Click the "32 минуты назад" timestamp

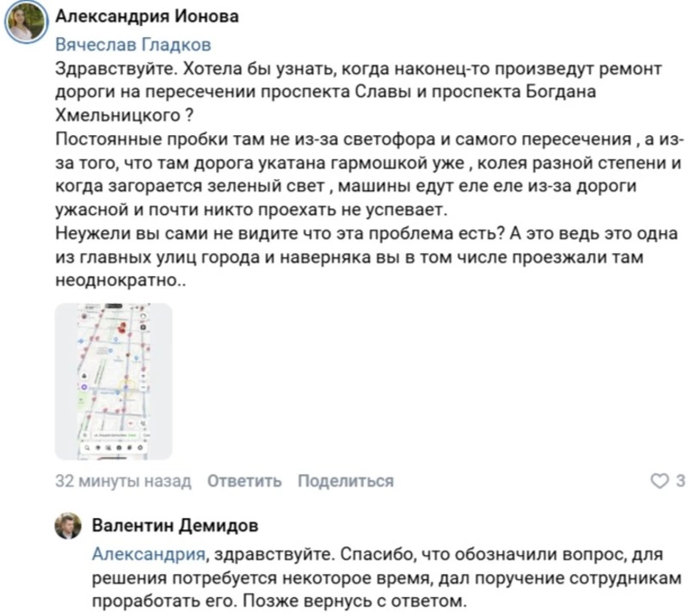coord(123,481)
